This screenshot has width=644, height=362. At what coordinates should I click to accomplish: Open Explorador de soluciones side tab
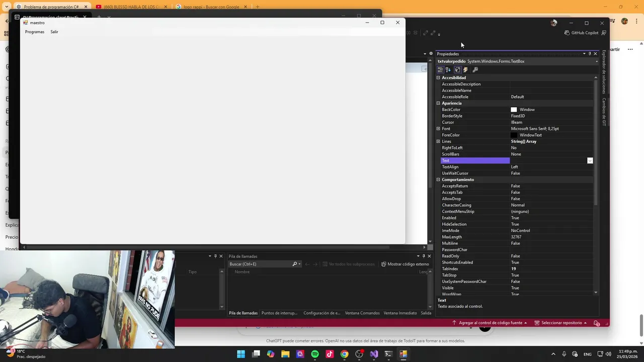click(x=604, y=72)
